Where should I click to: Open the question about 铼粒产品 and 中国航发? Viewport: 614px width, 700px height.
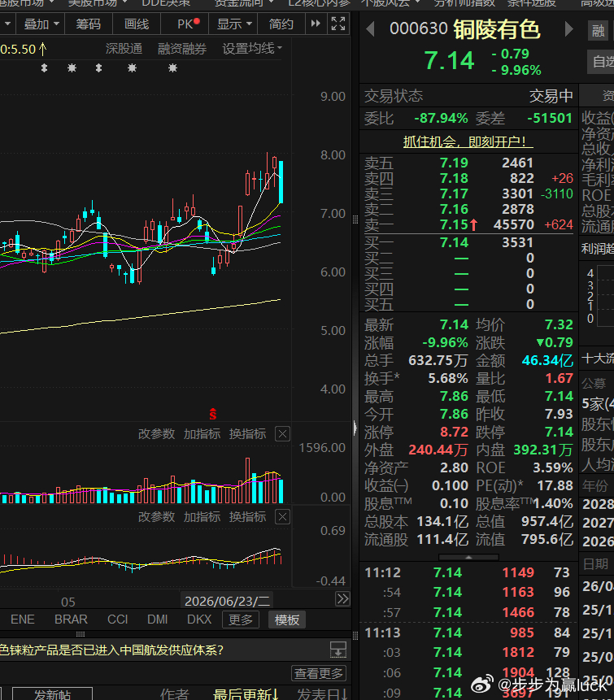(x=111, y=650)
